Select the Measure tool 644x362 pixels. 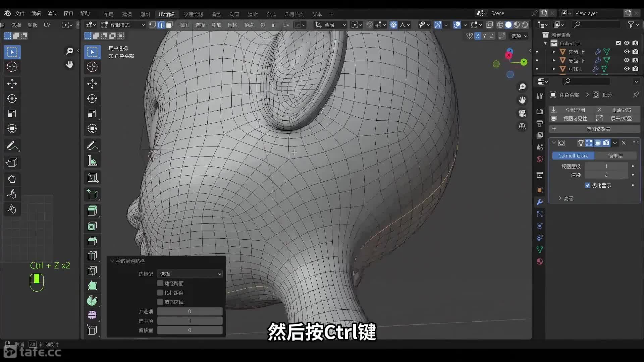(x=92, y=161)
